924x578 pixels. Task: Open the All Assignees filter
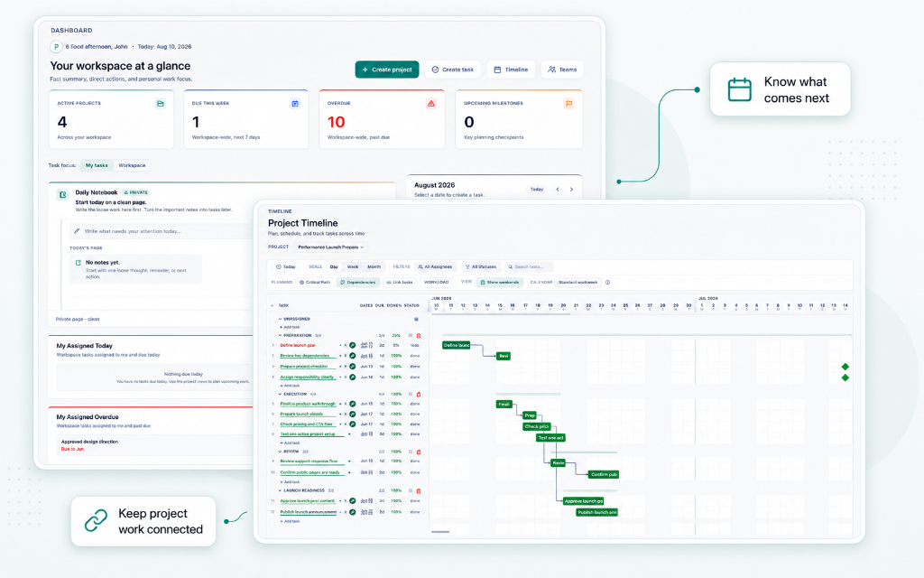436,266
